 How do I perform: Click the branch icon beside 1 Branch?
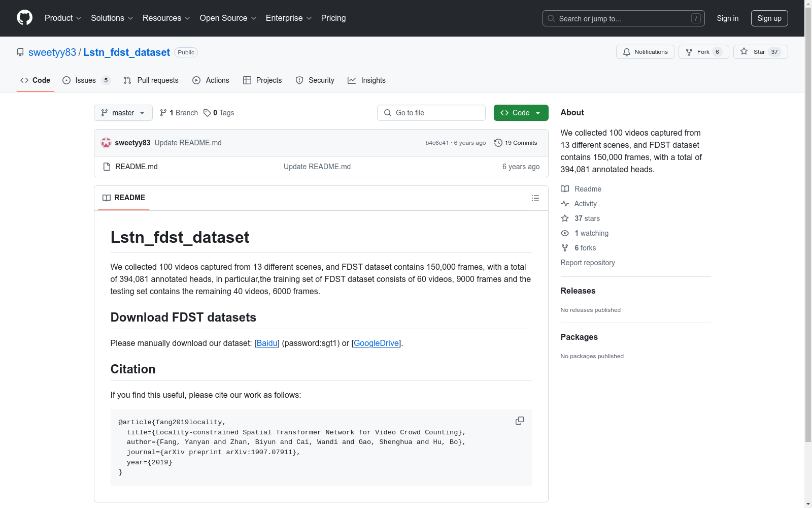163,113
